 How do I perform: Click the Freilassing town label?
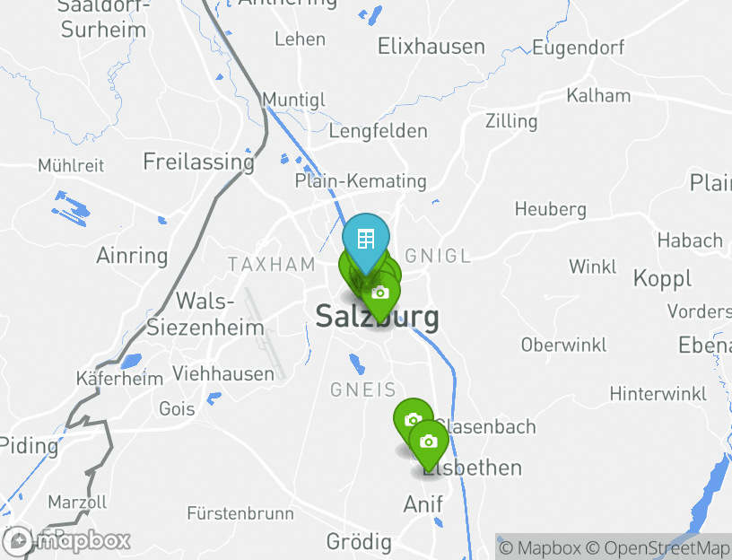[199, 162]
